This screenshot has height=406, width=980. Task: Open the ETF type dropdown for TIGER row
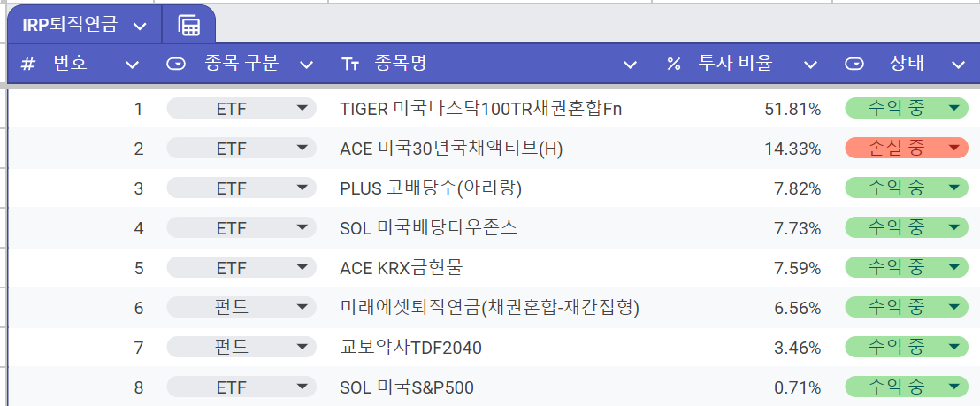pyautogui.click(x=241, y=109)
